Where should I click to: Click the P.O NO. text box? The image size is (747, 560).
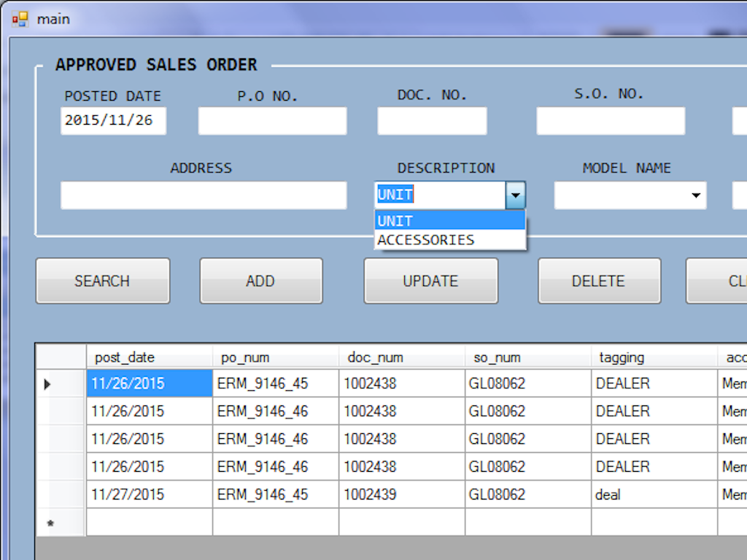tap(272, 121)
